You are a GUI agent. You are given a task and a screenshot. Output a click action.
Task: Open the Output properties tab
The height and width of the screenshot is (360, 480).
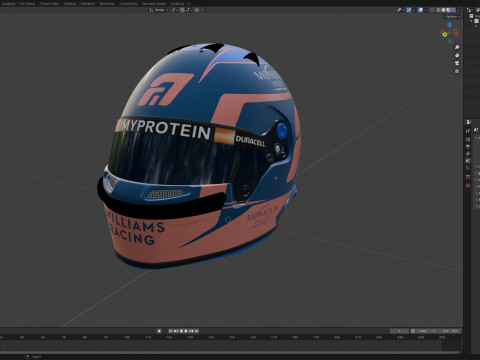pos(468,147)
